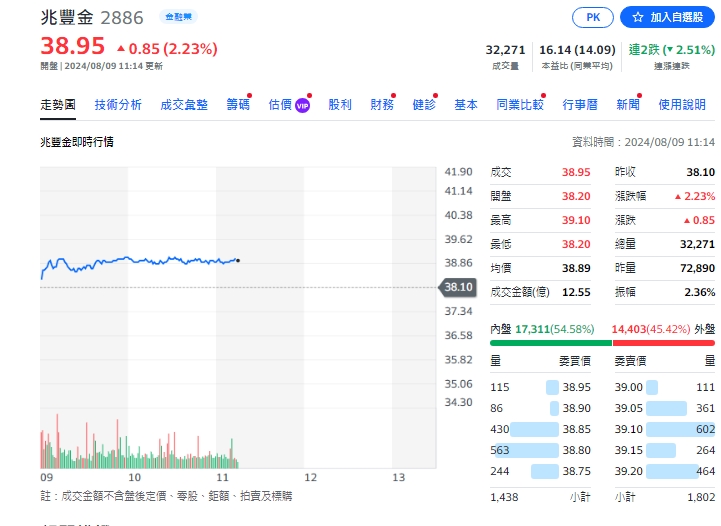Click the current price 38.95 headline
The width and height of the screenshot is (721, 526).
(x=73, y=46)
